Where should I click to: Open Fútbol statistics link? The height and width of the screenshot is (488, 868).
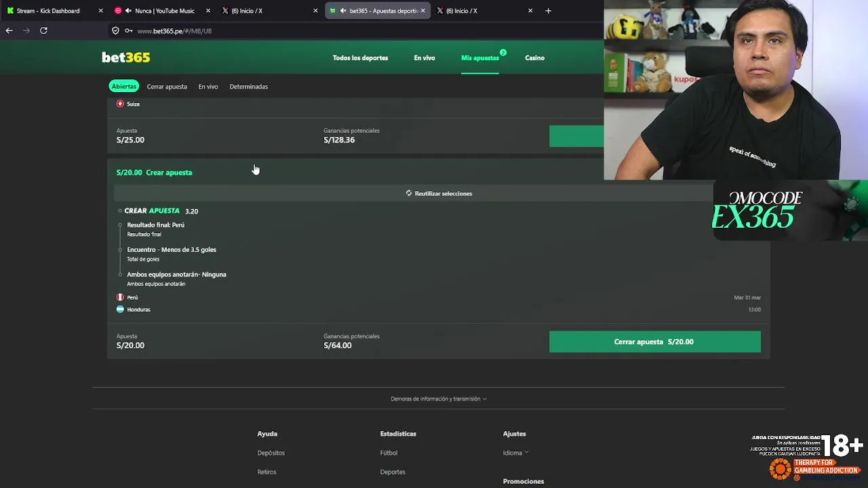coord(389,453)
